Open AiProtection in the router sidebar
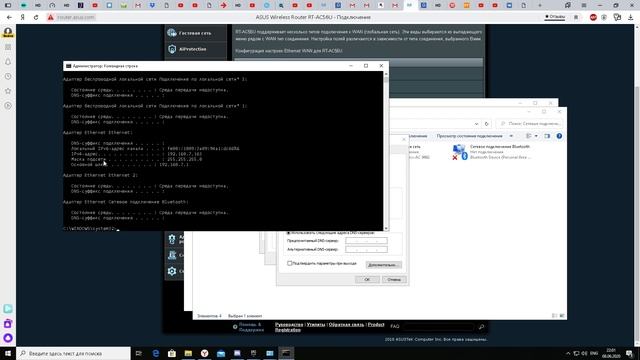Viewport: 640px width, 360px height. [x=195, y=49]
